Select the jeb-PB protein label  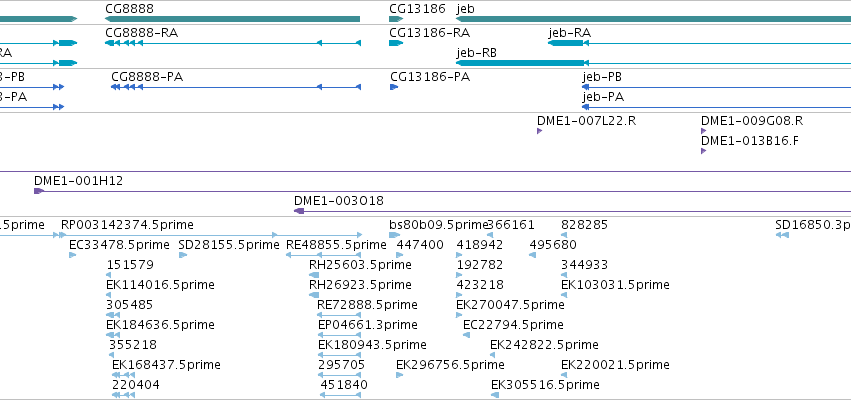tap(602, 77)
